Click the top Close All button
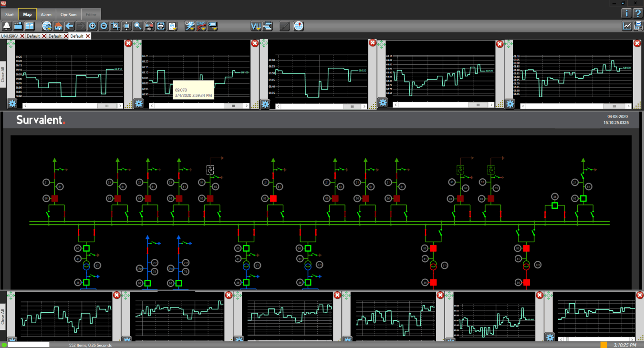644x348 pixels. (x=3, y=75)
